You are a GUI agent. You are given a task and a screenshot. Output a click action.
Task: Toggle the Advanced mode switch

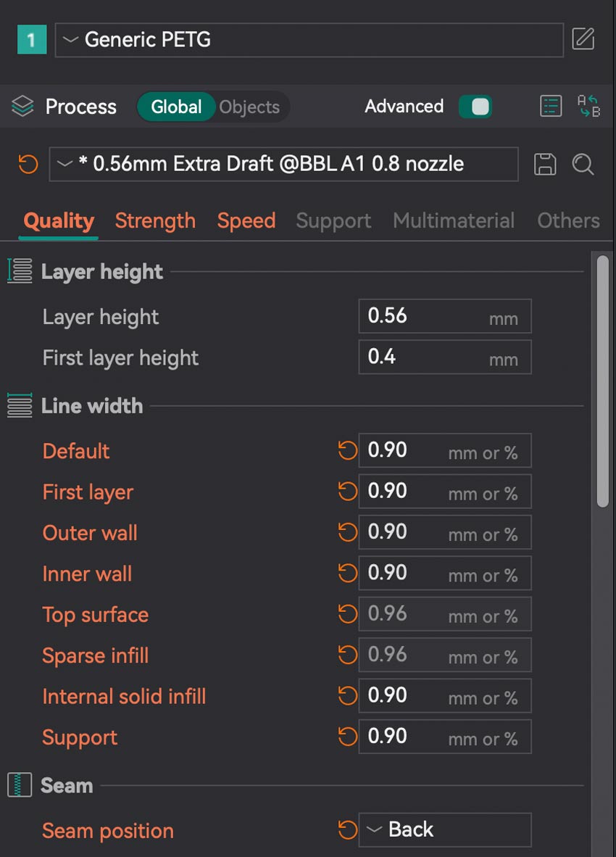click(475, 107)
